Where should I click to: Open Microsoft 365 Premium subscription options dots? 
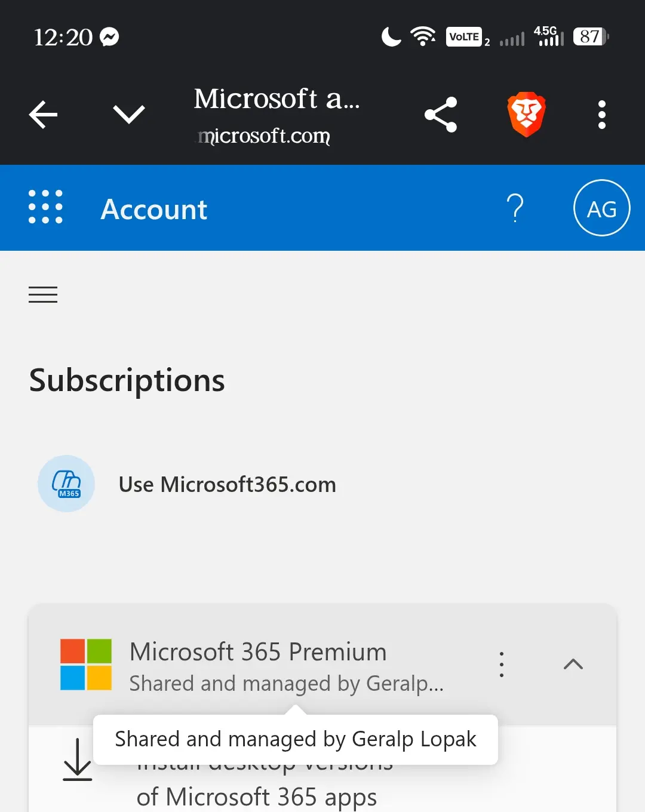pos(502,665)
